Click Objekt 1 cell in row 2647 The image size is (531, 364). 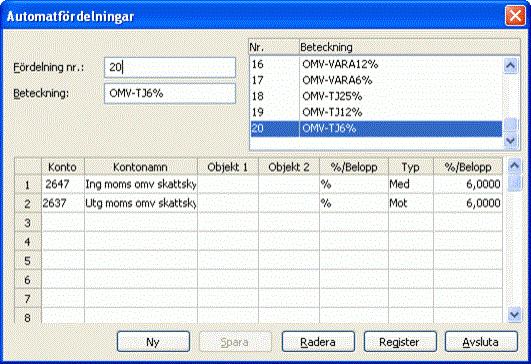228,184
